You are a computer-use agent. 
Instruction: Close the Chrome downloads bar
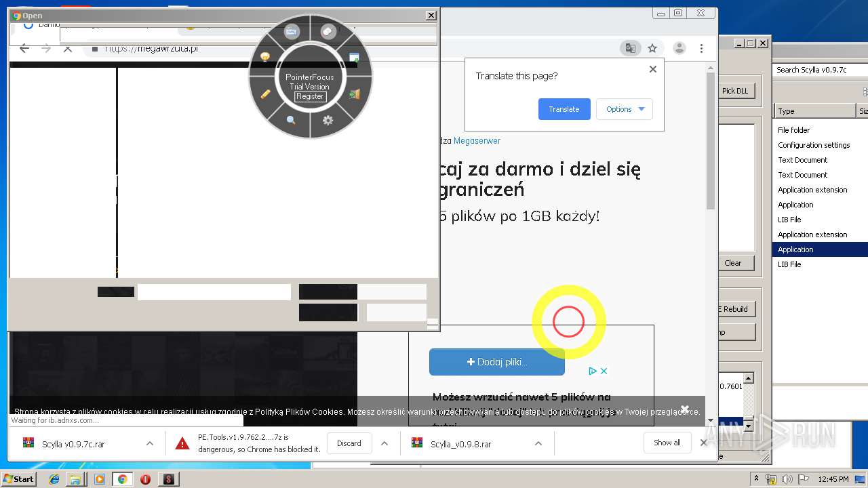click(703, 443)
